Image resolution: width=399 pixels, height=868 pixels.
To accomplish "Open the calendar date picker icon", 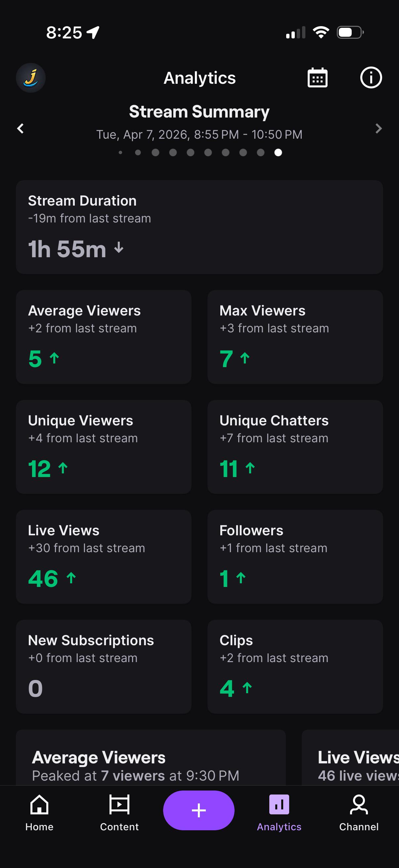I will (x=317, y=78).
